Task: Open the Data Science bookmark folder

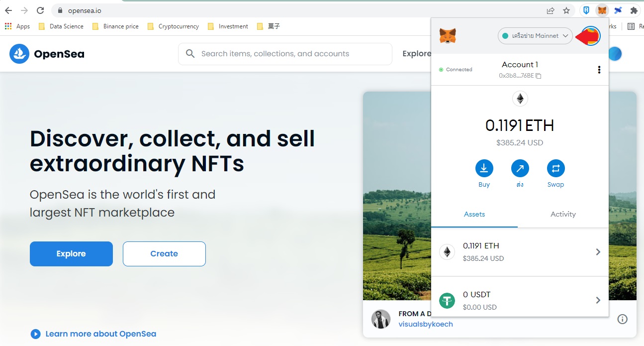Action: click(61, 26)
